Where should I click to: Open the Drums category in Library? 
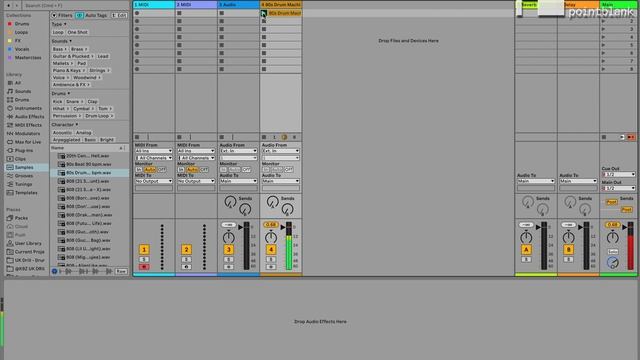[22, 100]
